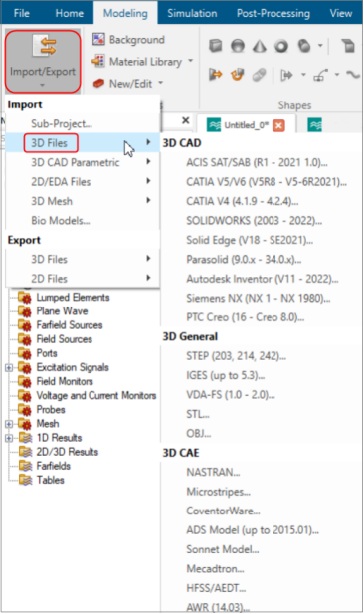
Task: Click the Background icon in ribbon
Action: point(98,39)
